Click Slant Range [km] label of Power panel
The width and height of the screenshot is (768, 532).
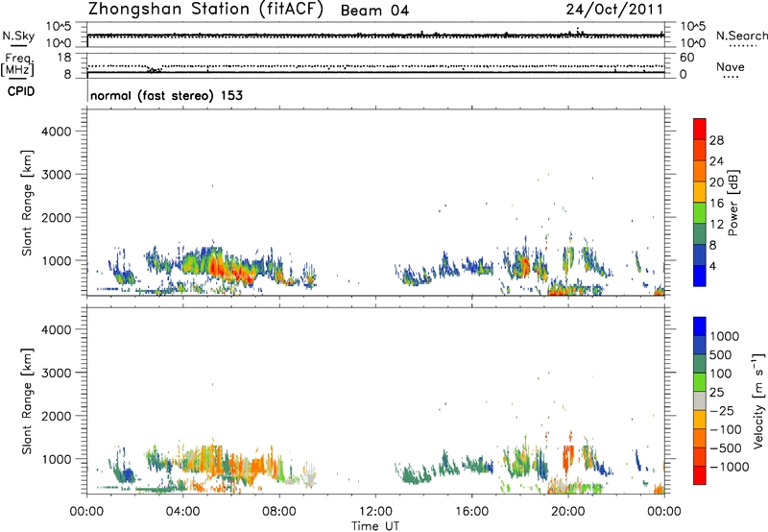click(27, 203)
